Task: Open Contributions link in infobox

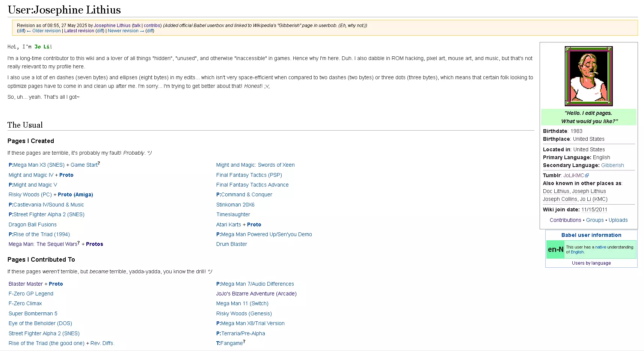Action: click(565, 220)
